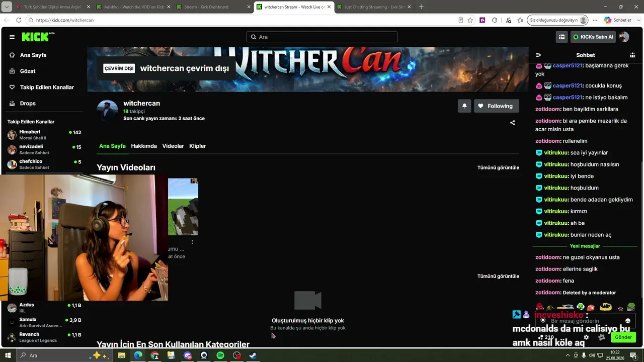The height and width of the screenshot is (362, 644).
Task: Open the favorites list icon
Action: point(520,20)
